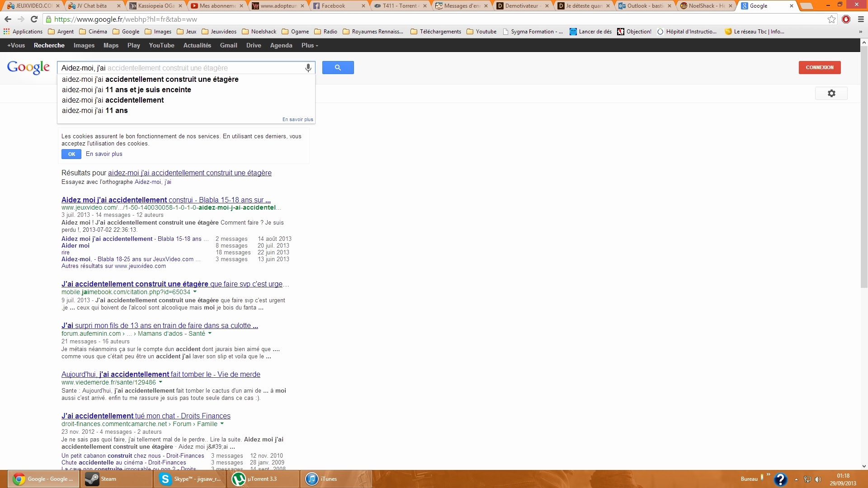Open the Vie de merde result
868x488 pixels.
[160, 374]
